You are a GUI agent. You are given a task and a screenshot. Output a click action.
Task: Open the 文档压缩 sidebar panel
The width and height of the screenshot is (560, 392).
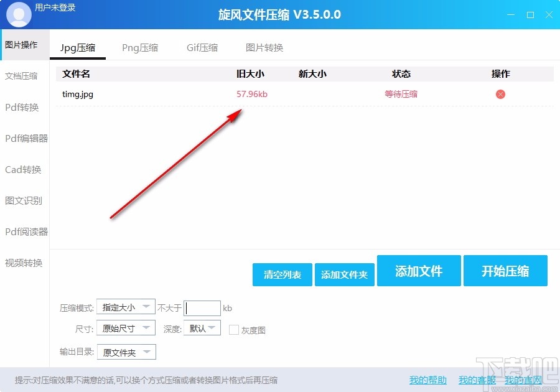pyautogui.click(x=24, y=76)
